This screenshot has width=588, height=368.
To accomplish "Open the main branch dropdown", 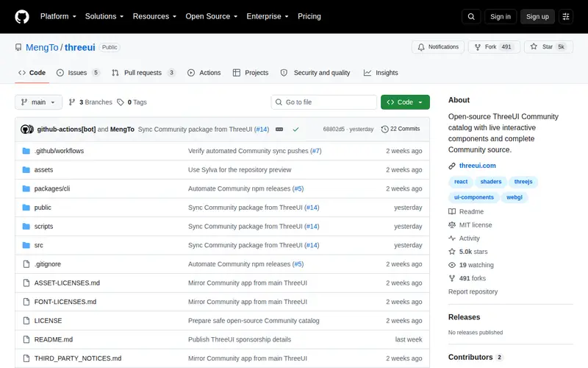I will (x=38, y=102).
